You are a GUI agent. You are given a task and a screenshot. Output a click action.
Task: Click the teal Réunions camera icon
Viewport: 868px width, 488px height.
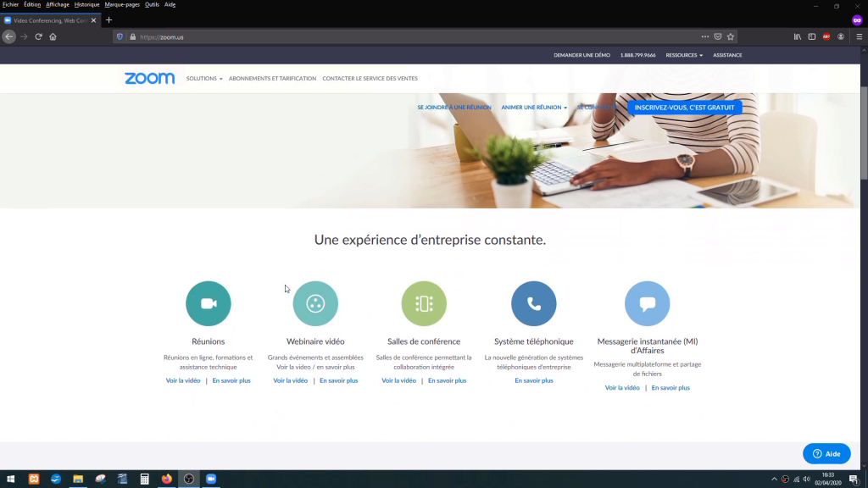(209, 303)
